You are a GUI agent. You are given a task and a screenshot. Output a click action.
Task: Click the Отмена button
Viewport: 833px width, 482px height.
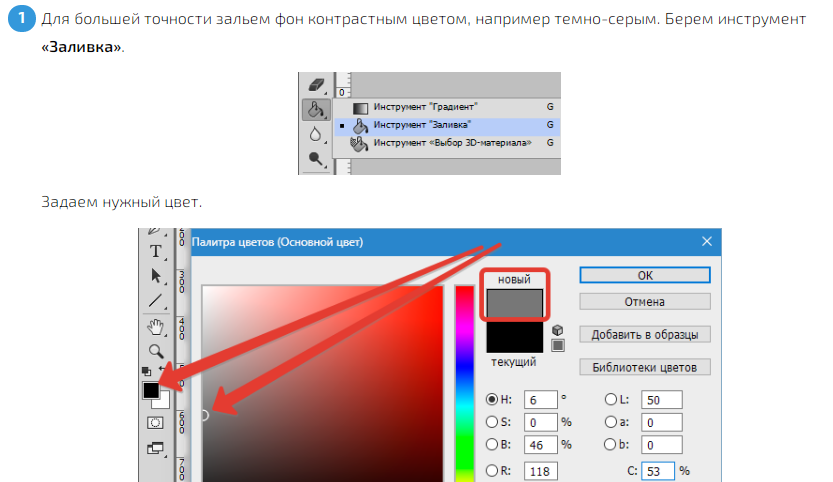tap(644, 301)
